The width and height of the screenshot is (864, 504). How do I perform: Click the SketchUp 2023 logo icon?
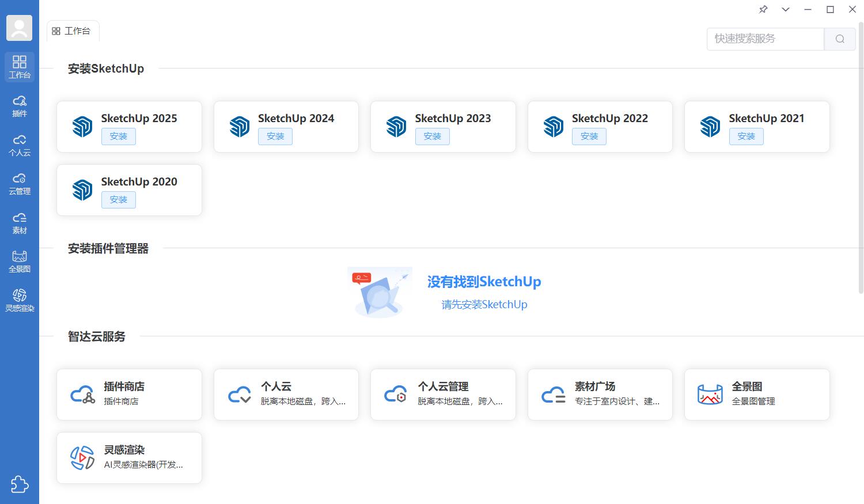coord(396,127)
